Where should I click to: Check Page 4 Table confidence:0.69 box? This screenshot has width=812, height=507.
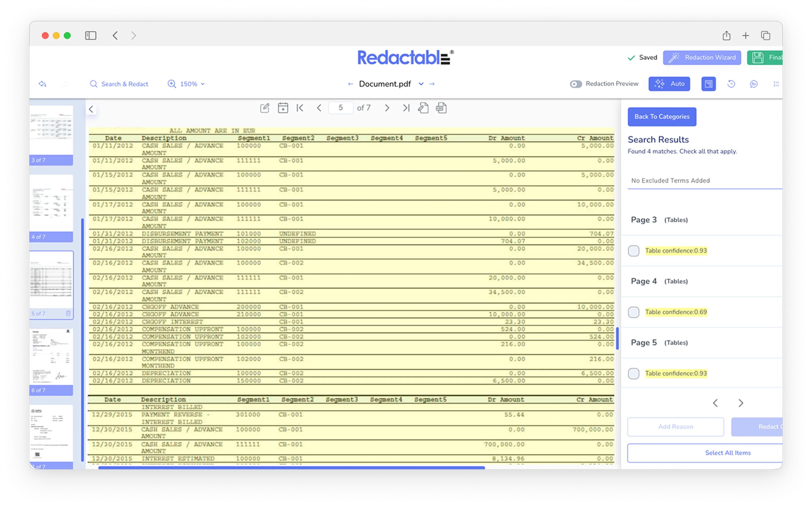tap(634, 312)
